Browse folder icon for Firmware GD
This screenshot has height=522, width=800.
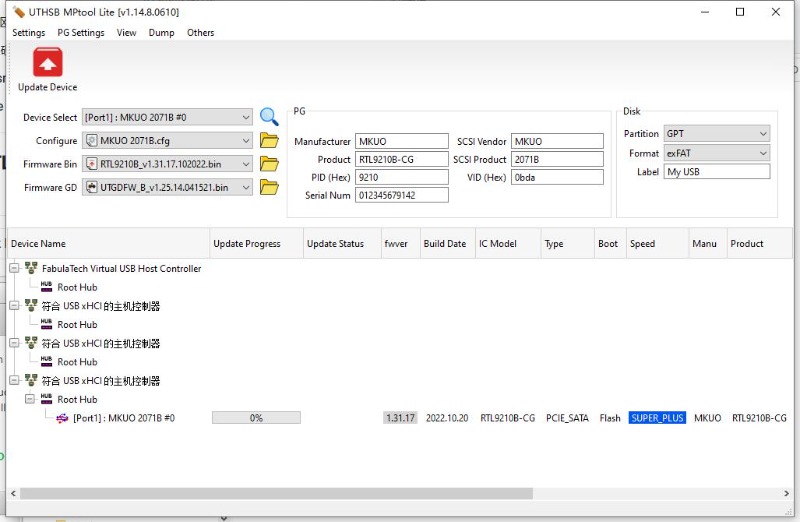269,187
